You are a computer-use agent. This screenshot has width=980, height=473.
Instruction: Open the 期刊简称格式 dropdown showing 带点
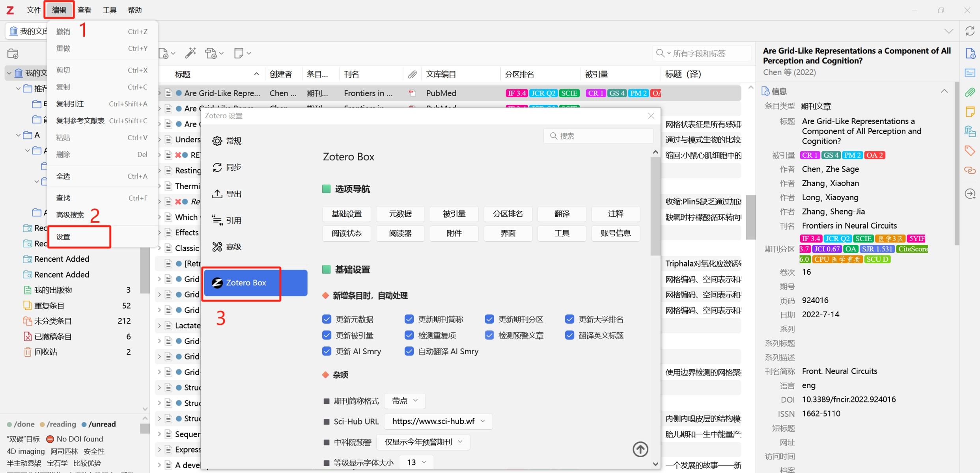tap(404, 400)
